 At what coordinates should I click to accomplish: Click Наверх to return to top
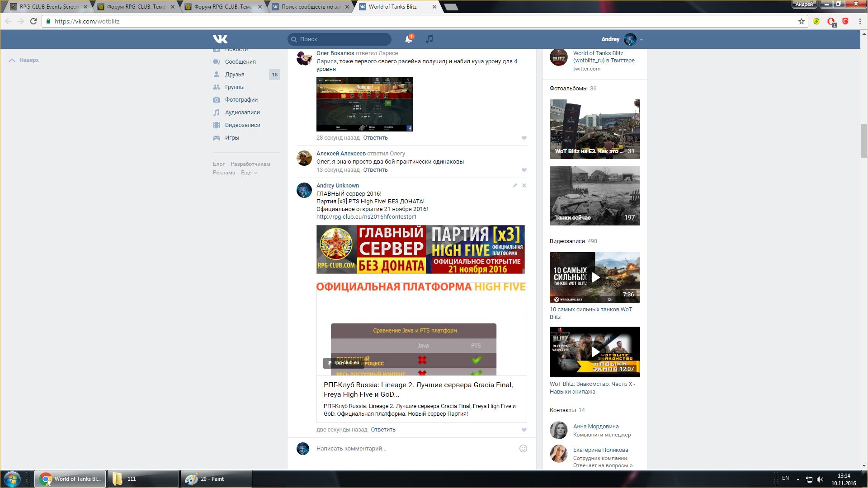24,60
